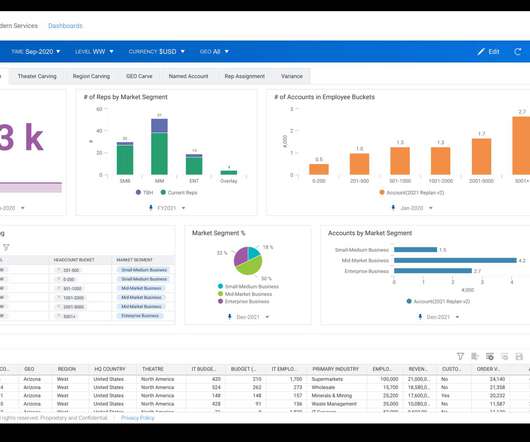The image size is (530, 442).
Task: Click pin icon beside FY2021
Action: pyautogui.click(x=151, y=207)
